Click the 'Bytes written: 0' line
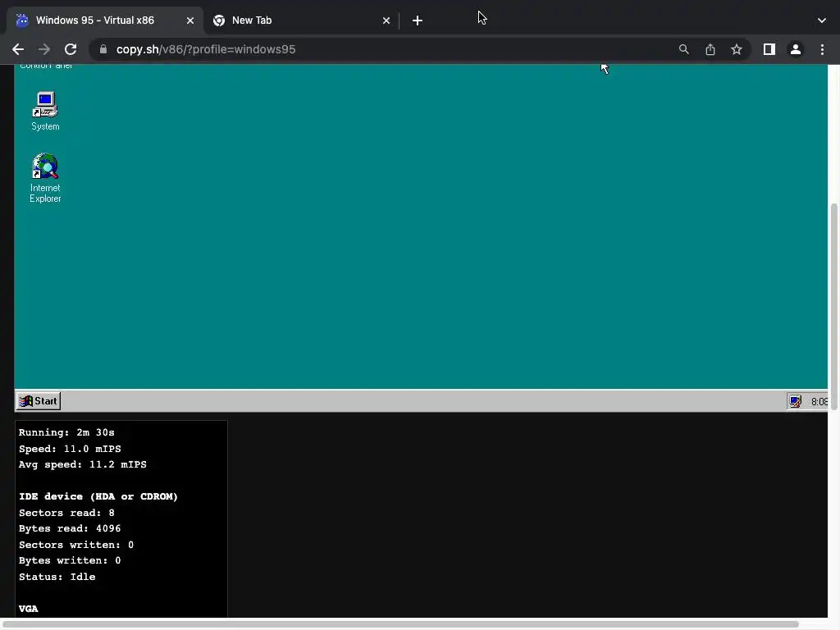The image size is (840, 630). point(70,560)
